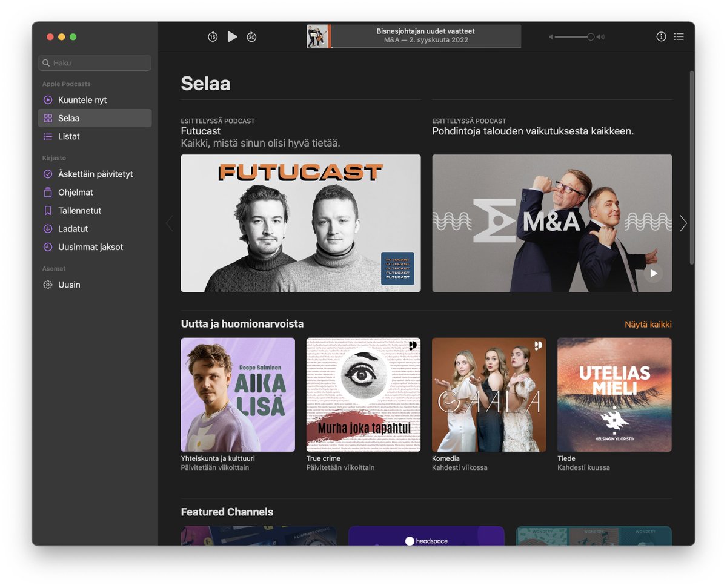This screenshot has width=727, height=588.
Task: Click the Haku search field
Action: click(x=95, y=63)
